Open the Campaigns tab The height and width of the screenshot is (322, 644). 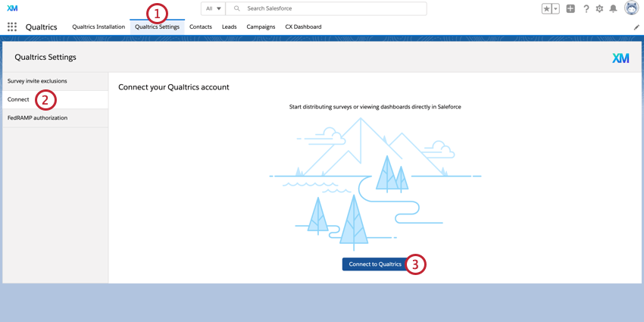[x=261, y=27]
